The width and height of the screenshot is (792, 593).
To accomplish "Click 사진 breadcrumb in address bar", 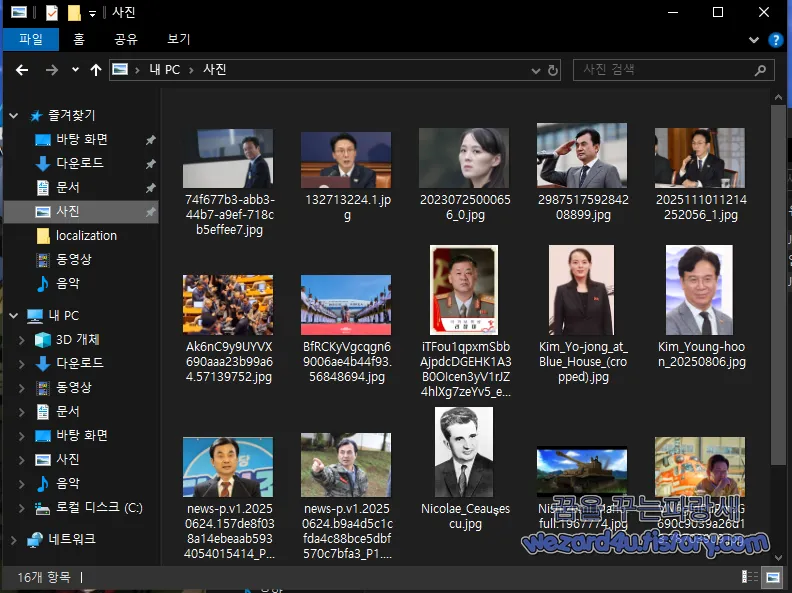I will pyautogui.click(x=215, y=70).
